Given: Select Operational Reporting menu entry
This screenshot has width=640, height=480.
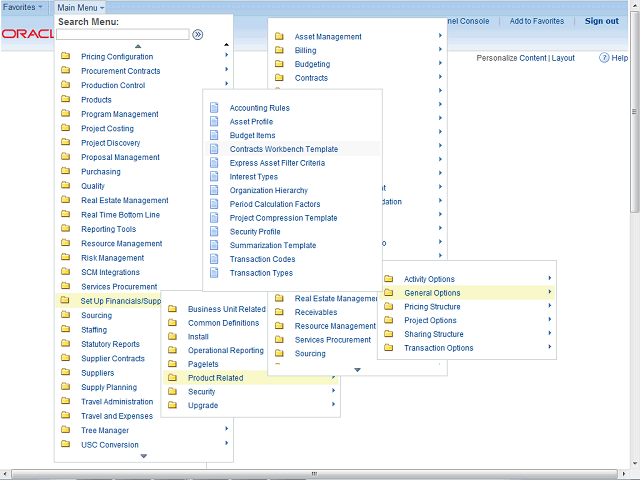Looking at the screenshot, I should coord(226,350).
